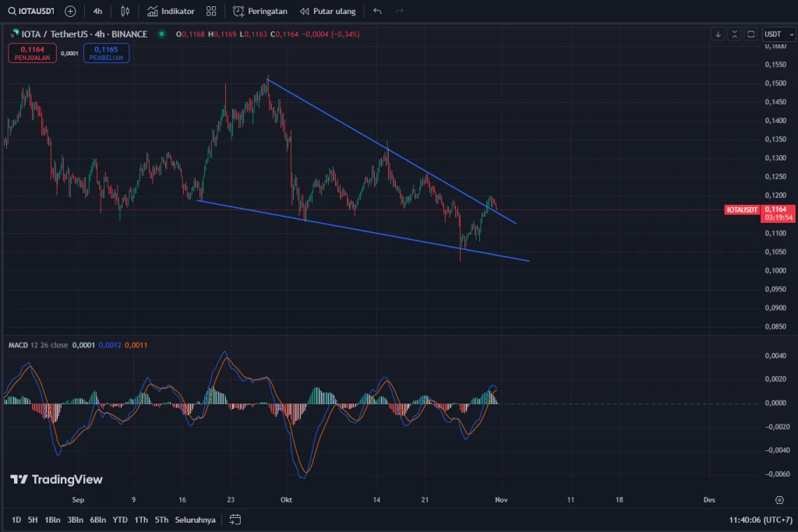Viewport: 798px width, 532px height.
Task: Redo chart action arrow
Action: (400, 11)
